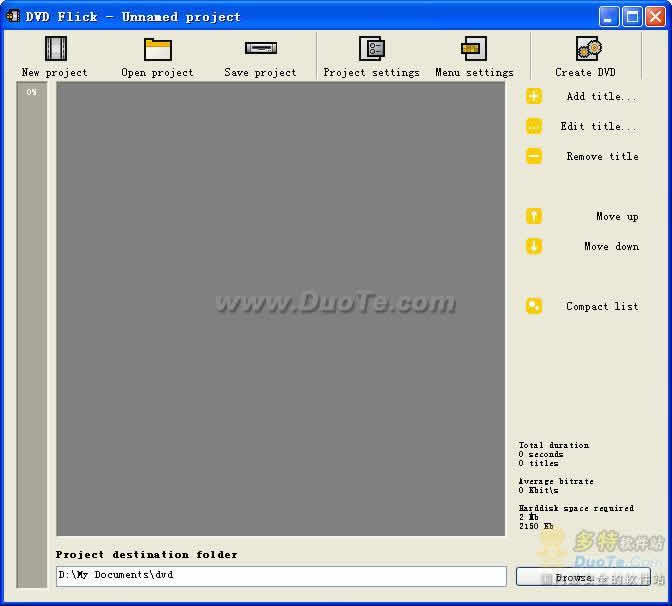
Task: Select the New project label
Action: click(x=54, y=72)
